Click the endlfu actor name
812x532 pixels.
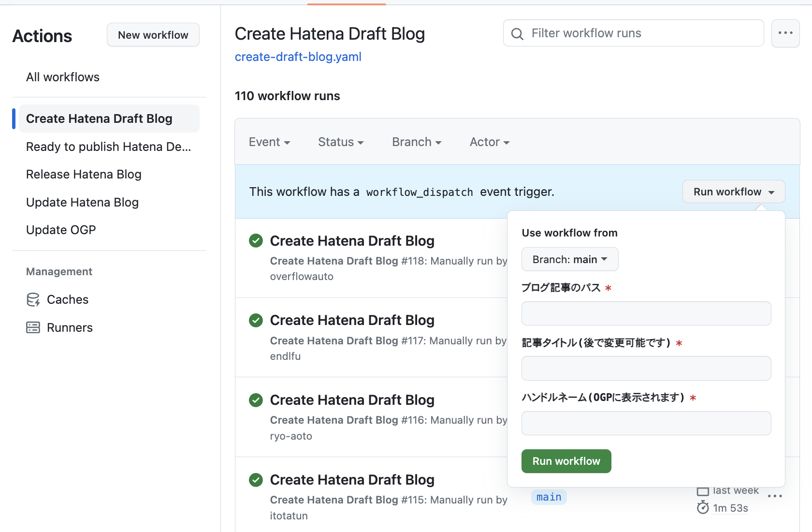pos(285,356)
